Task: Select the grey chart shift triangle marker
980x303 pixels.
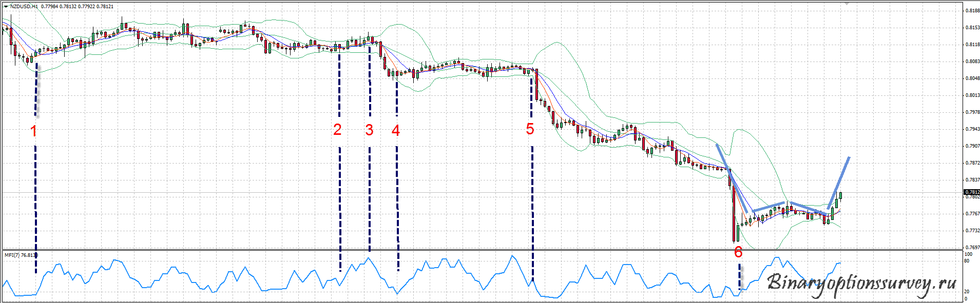Action: coord(848,3)
